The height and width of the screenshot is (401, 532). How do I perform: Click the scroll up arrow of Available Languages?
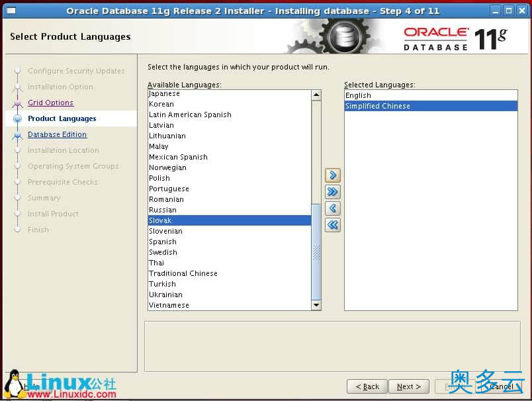pos(316,95)
